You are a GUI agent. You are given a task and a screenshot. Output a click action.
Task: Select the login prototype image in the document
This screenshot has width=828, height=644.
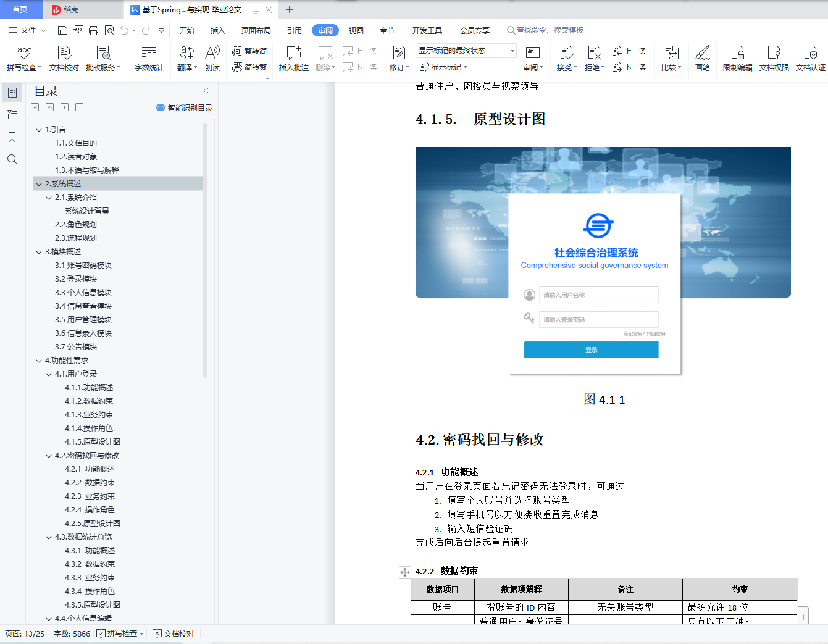click(603, 261)
